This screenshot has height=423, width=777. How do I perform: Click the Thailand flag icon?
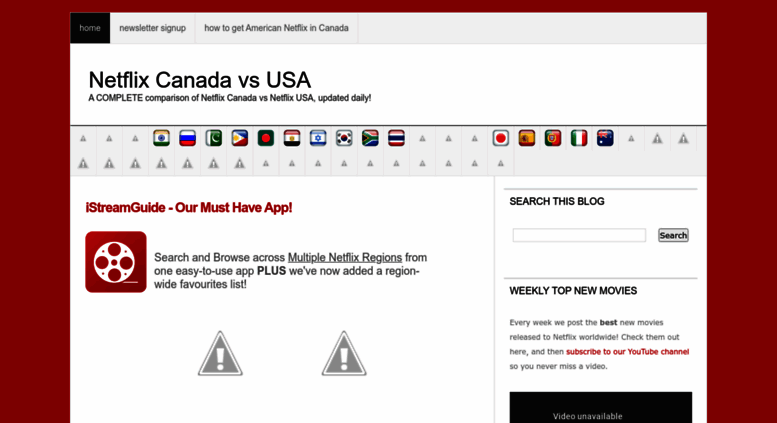point(396,139)
